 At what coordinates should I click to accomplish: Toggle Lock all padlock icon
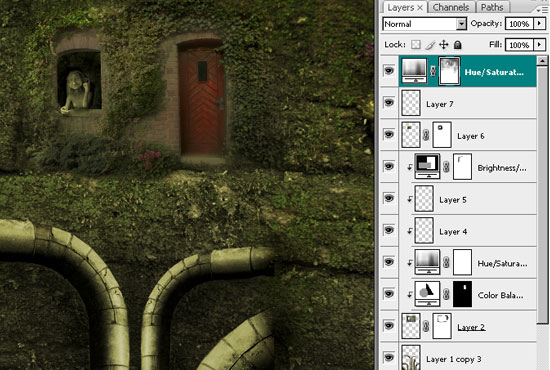pyautogui.click(x=457, y=45)
